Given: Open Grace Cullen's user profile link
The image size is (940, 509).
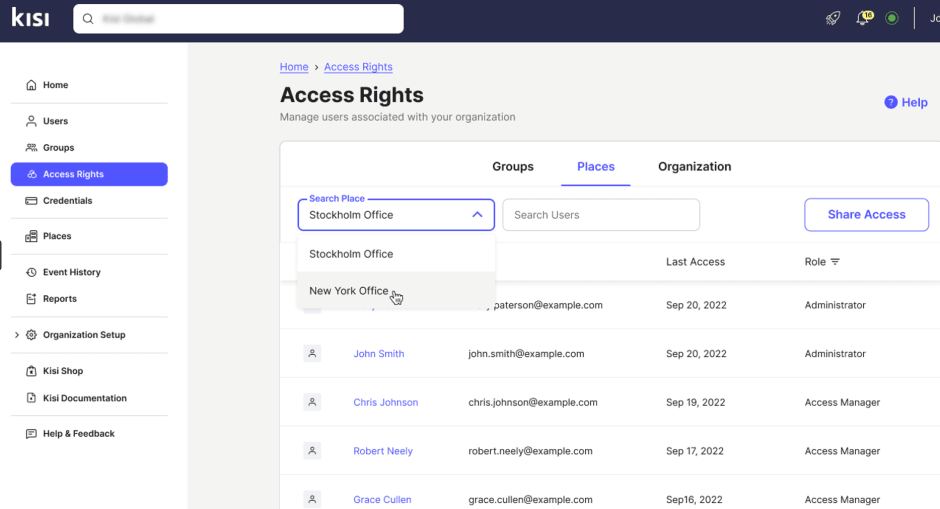Looking at the screenshot, I should click(x=382, y=499).
